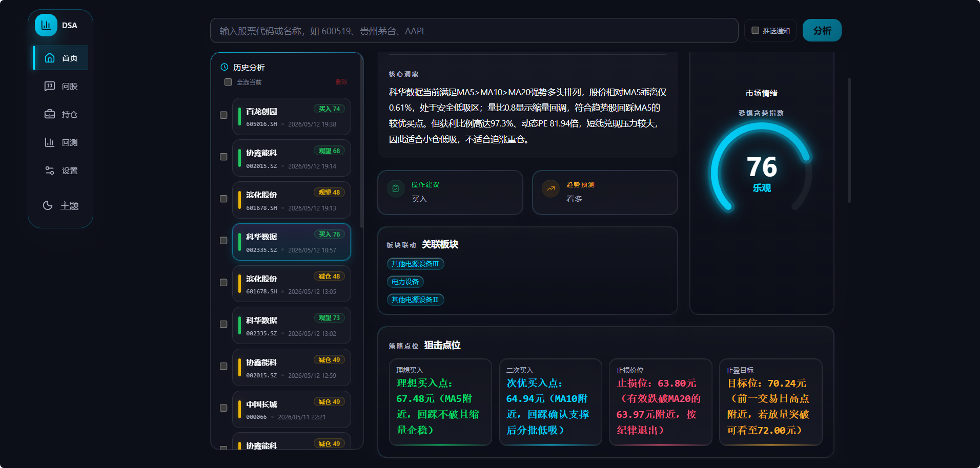Click the 止损价位 stop-loss card
Viewport: 980px width, 468px height.
[x=661, y=402]
